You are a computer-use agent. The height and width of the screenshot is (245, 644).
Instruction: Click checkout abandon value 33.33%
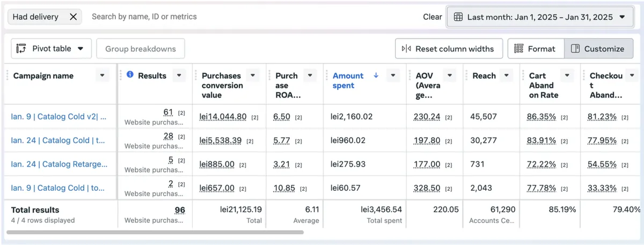click(602, 188)
